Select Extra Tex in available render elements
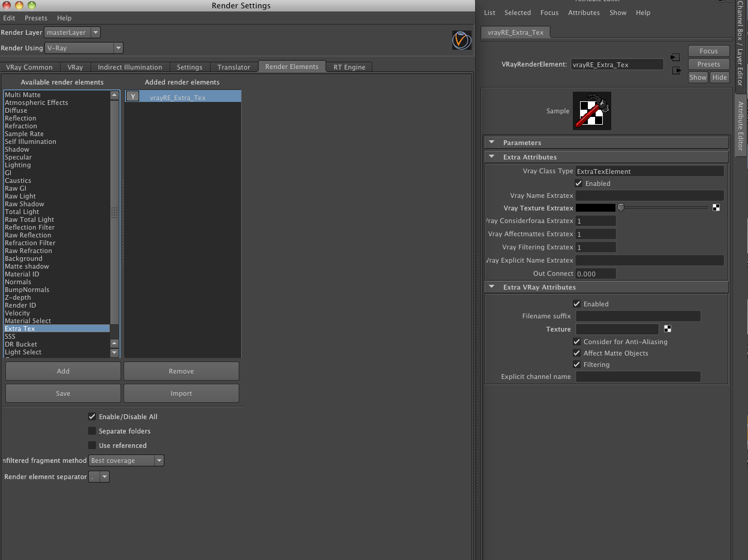Image resolution: width=748 pixels, height=560 pixels. pyautogui.click(x=56, y=329)
